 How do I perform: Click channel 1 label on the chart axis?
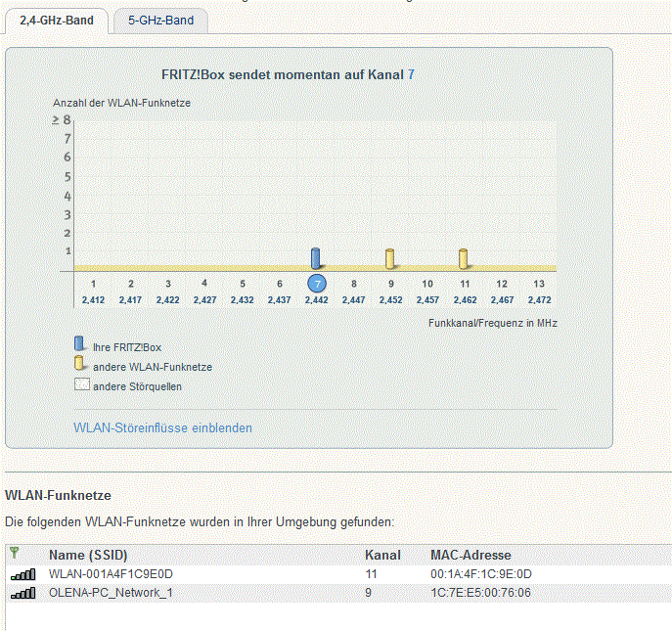(93, 283)
